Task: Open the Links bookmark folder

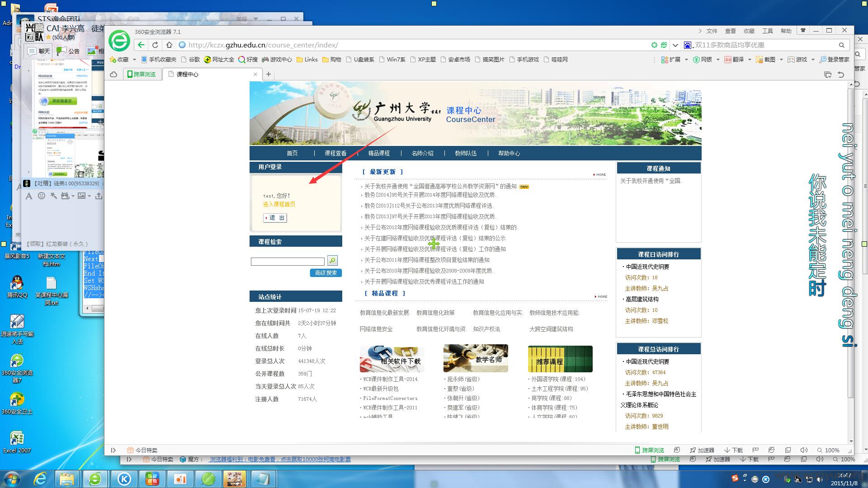Action: [307, 60]
